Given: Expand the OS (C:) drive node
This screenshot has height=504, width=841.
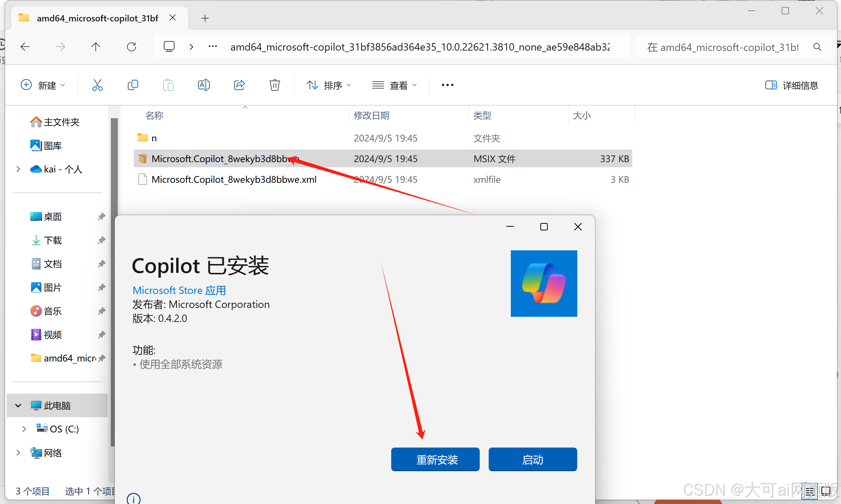Looking at the screenshot, I should 24,429.
